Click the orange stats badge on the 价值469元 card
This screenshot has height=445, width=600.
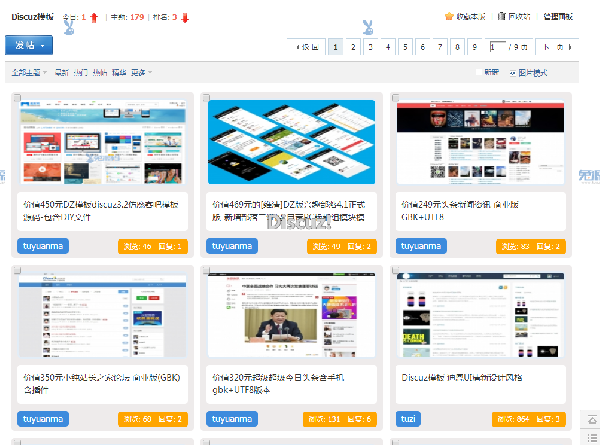point(342,247)
